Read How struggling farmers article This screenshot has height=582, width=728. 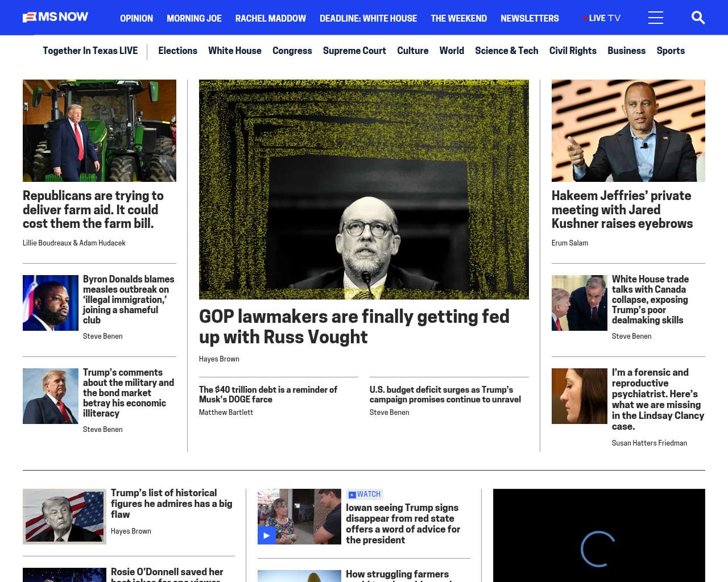pyautogui.click(x=398, y=575)
